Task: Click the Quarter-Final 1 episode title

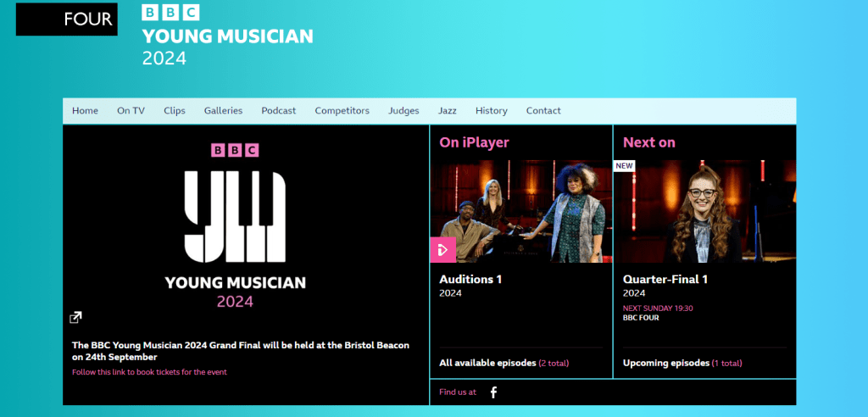Action: (665, 279)
